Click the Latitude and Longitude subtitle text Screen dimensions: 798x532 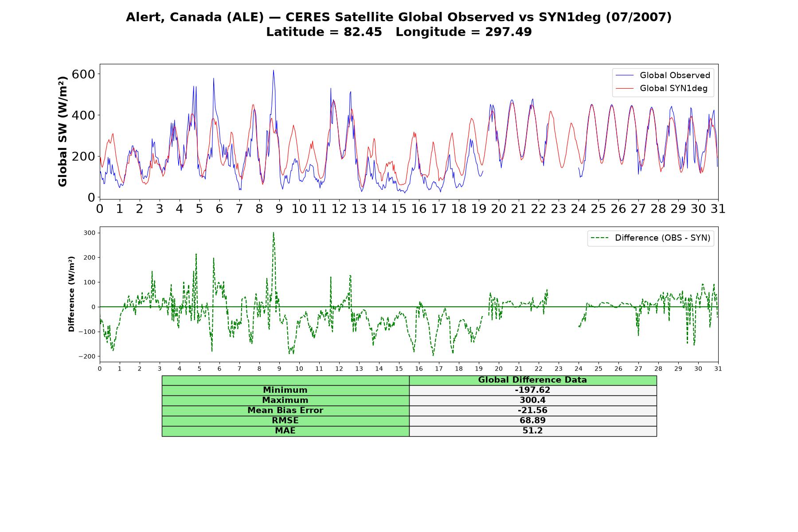pos(399,32)
